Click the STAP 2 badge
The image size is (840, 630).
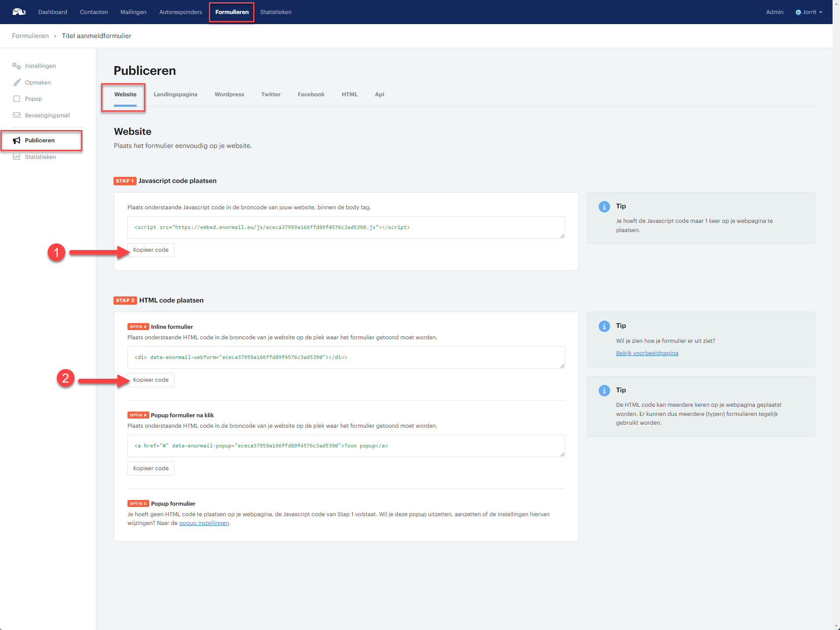click(125, 300)
